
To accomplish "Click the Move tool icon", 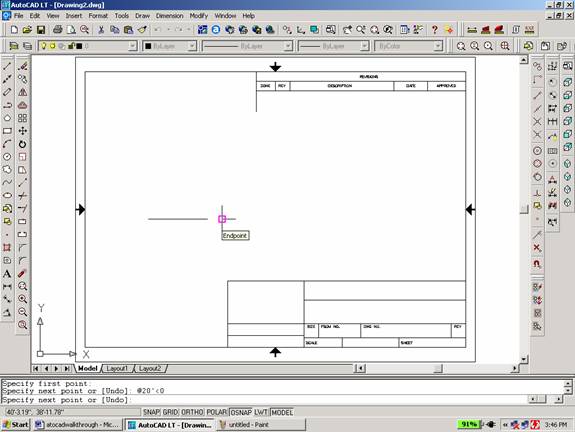I will click(22, 131).
